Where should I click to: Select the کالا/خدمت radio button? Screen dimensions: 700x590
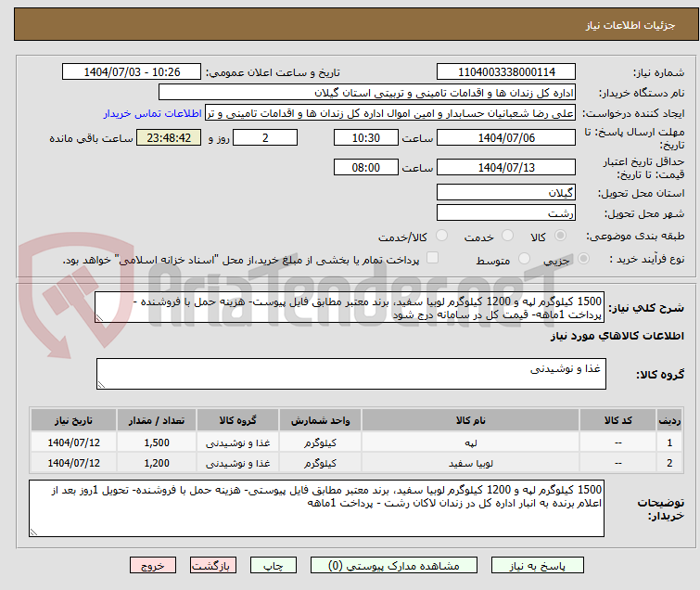(441, 236)
